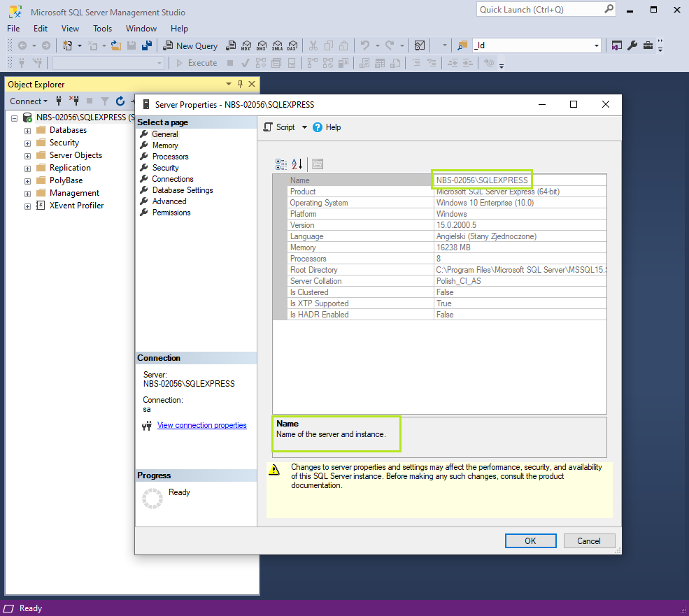Open an MDX query window
689x616 pixels.
(247, 45)
